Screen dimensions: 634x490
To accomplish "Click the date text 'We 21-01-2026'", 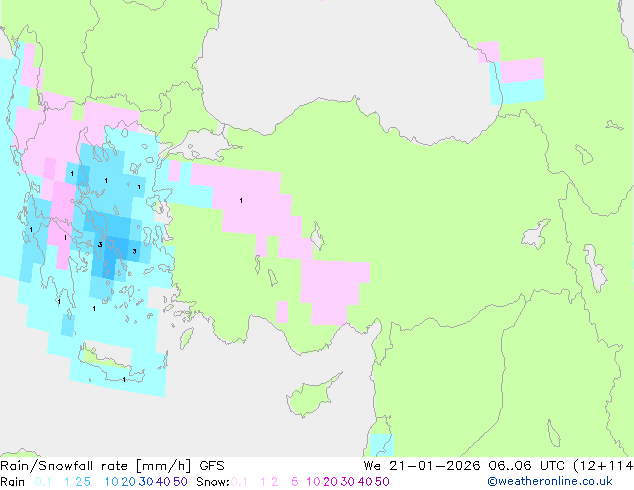I will click(x=422, y=466).
